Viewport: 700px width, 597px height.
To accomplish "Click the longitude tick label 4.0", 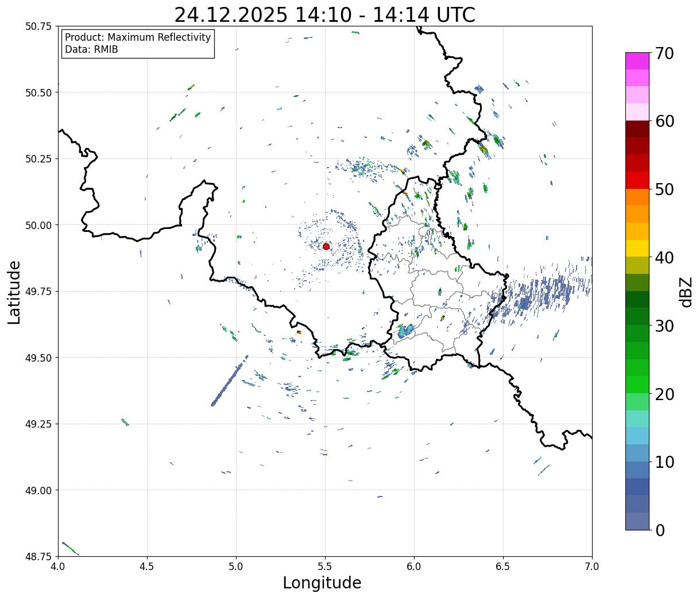I will point(58,566).
